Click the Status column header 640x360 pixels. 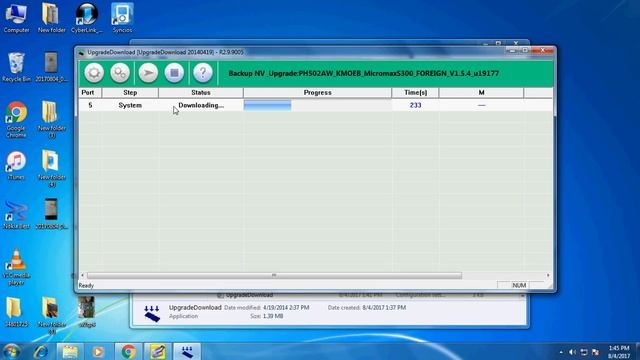[201, 93]
